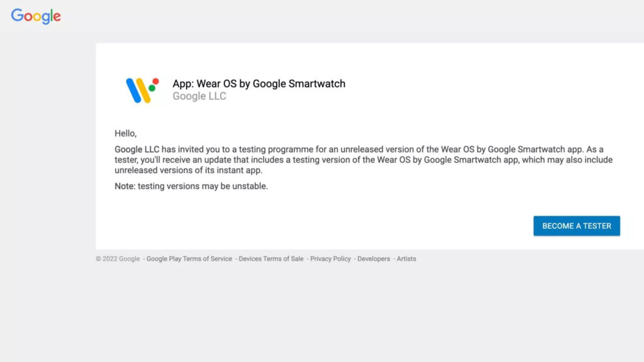This screenshot has height=362, width=644.
Task: Click the Google LLC developer name
Action: point(199,97)
